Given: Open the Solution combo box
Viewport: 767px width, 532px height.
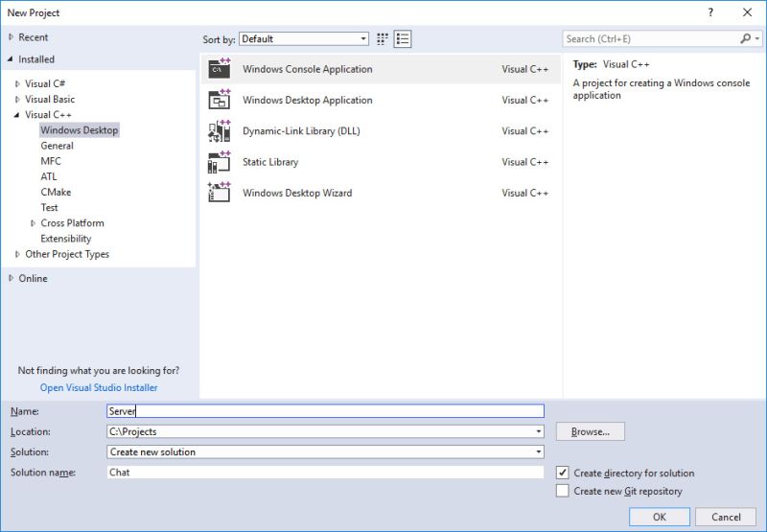Looking at the screenshot, I should tap(325, 451).
